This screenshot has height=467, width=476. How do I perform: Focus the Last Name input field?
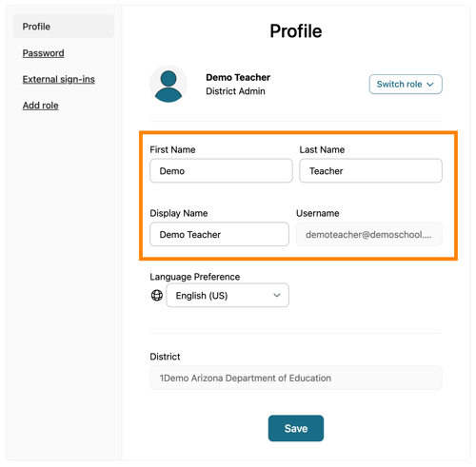(x=370, y=171)
